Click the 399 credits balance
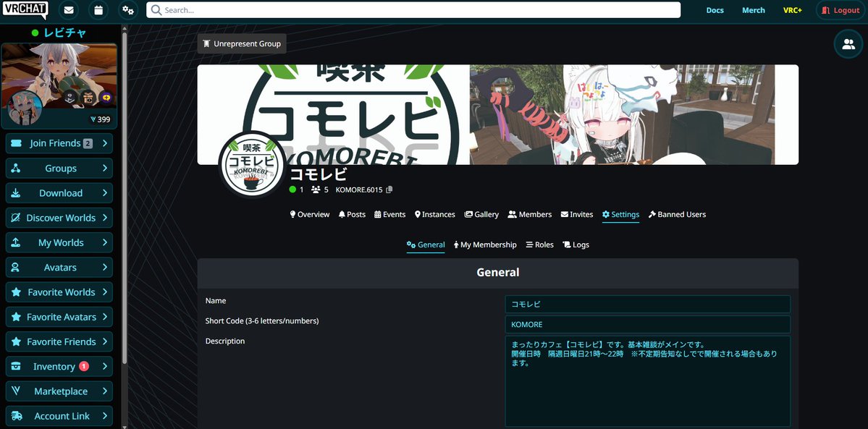This screenshot has width=868, height=429. (x=100, y=119)
